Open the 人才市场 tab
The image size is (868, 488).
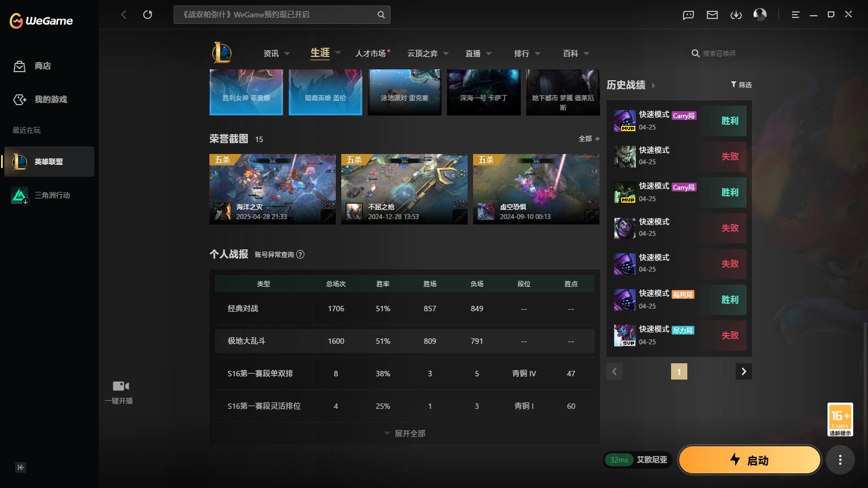(371, 53)
